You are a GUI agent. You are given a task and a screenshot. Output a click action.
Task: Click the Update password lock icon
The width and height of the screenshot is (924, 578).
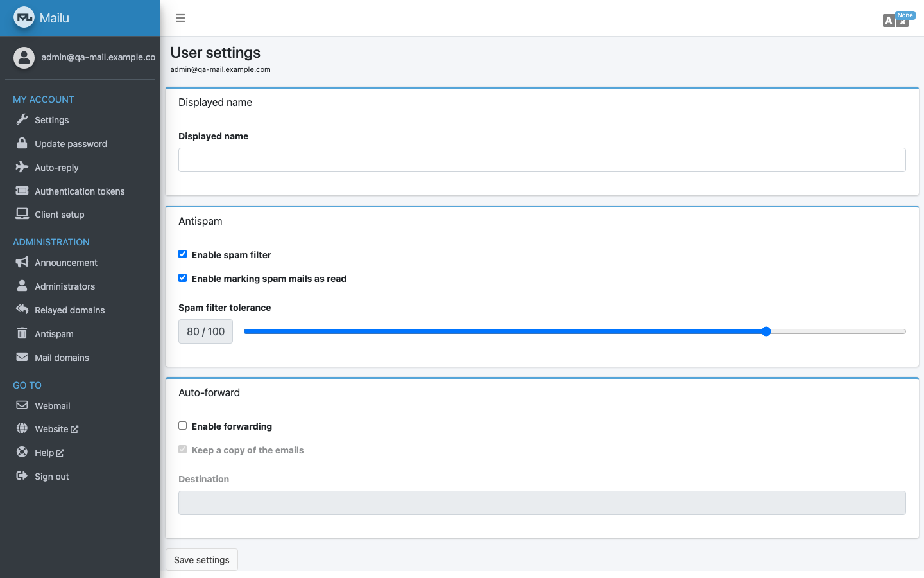click(22, 143)
